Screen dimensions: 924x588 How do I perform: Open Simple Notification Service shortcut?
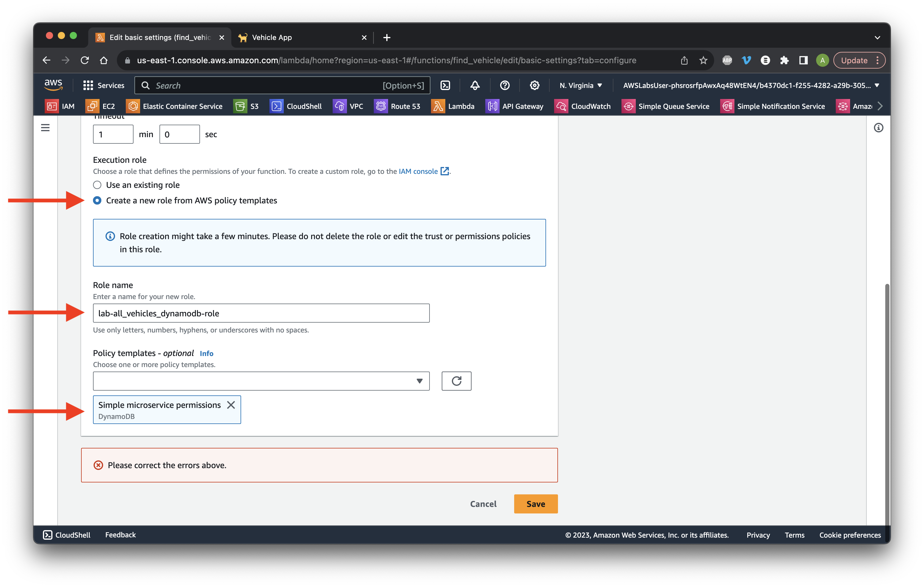(x=772, y=106)
